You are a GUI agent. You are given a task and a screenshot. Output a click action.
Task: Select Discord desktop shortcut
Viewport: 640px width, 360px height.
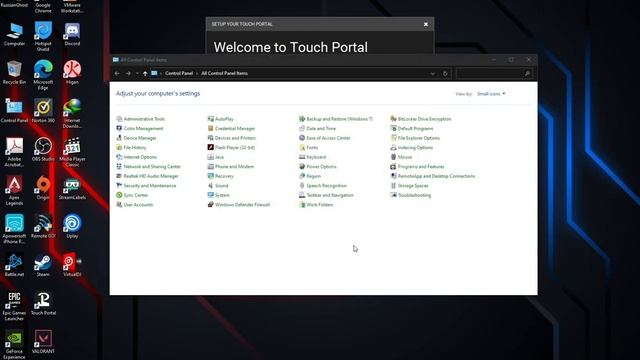coord(72,34)
